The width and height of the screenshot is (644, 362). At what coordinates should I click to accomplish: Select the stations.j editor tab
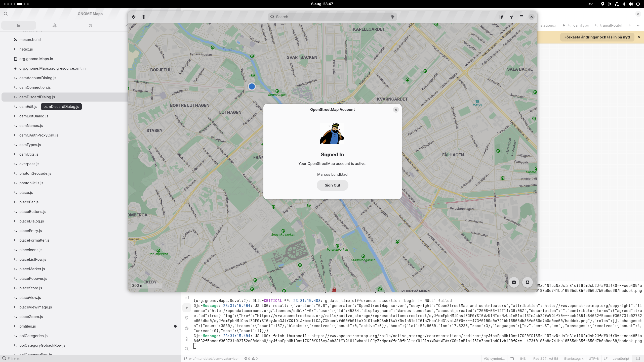[548, 25]
